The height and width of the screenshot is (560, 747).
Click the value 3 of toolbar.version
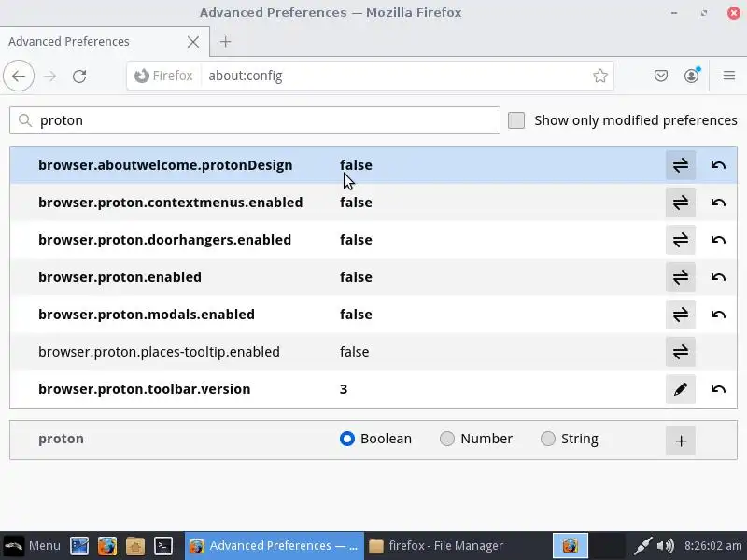coord(344,389)
